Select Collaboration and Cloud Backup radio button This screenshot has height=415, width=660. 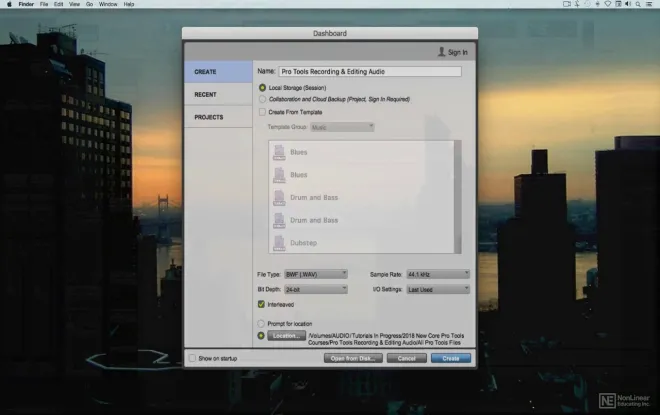(x=262, y=99)
